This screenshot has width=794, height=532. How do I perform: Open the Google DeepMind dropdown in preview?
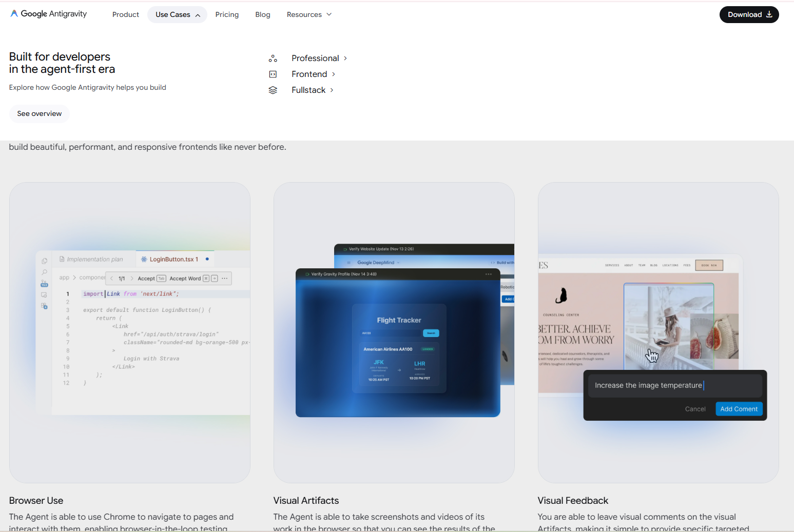point(378,263)
